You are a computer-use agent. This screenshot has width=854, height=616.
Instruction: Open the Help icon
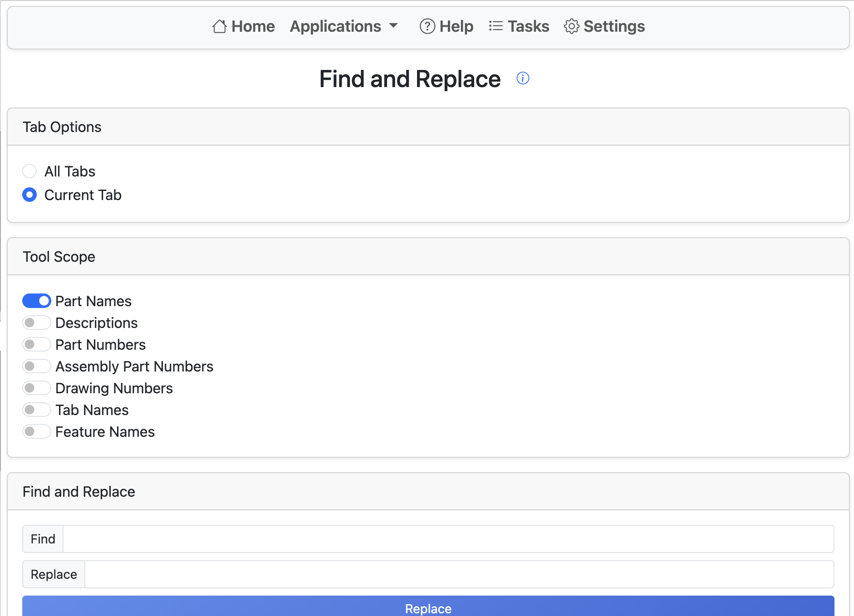pos(427,26)
